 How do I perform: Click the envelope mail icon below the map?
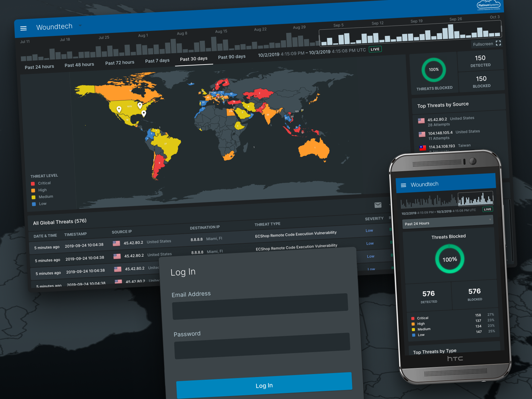pos(378,205)
